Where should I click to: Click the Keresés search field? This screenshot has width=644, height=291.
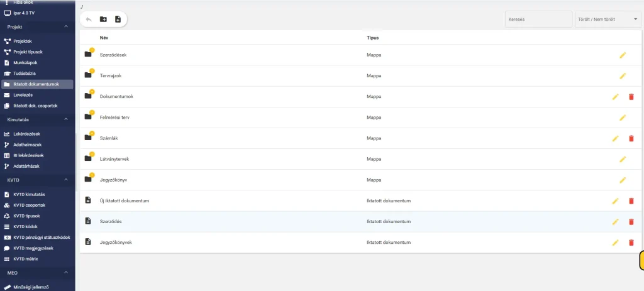coord(538,19)
